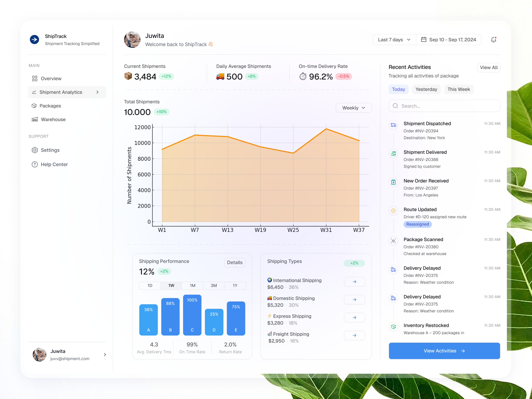Switch to the Today activities tab

(398, 89)
